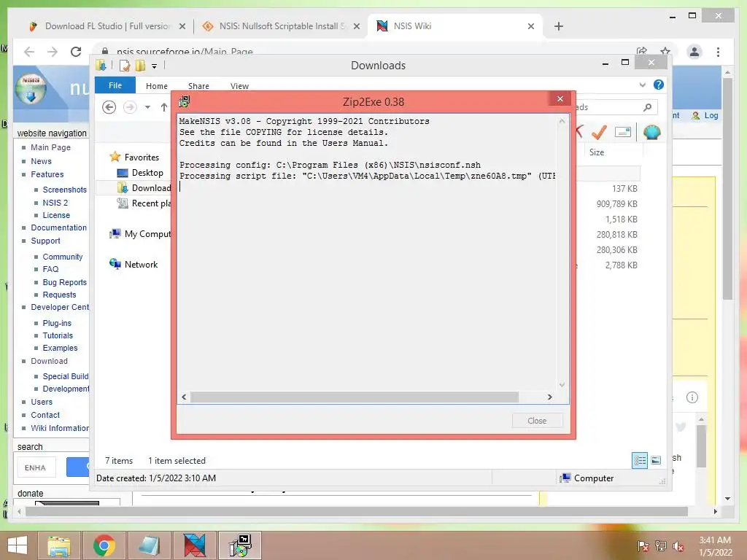Viewport: 747px width, 560px height.
Task: Click the 909,789 KB file size entry
Action: (616, 204)
